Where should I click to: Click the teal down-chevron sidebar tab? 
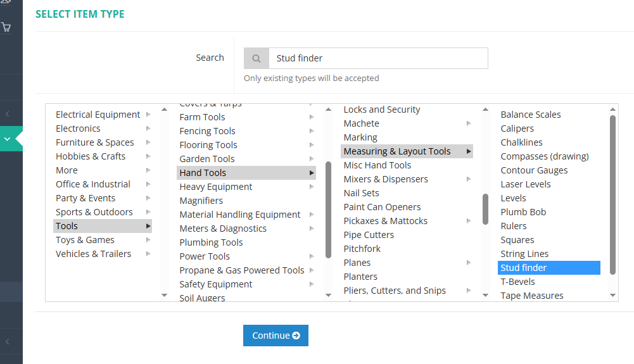(x=8, y=139)
